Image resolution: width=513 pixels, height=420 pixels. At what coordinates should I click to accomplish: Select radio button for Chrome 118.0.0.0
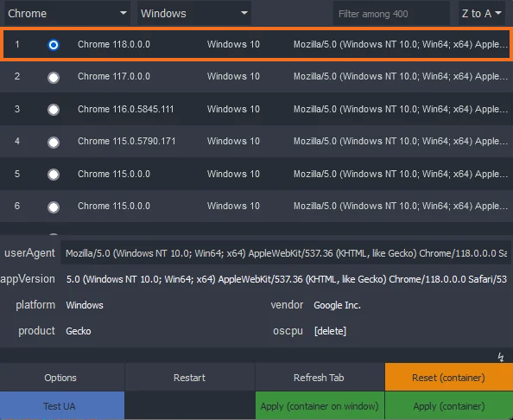click(x=54, y=45)
